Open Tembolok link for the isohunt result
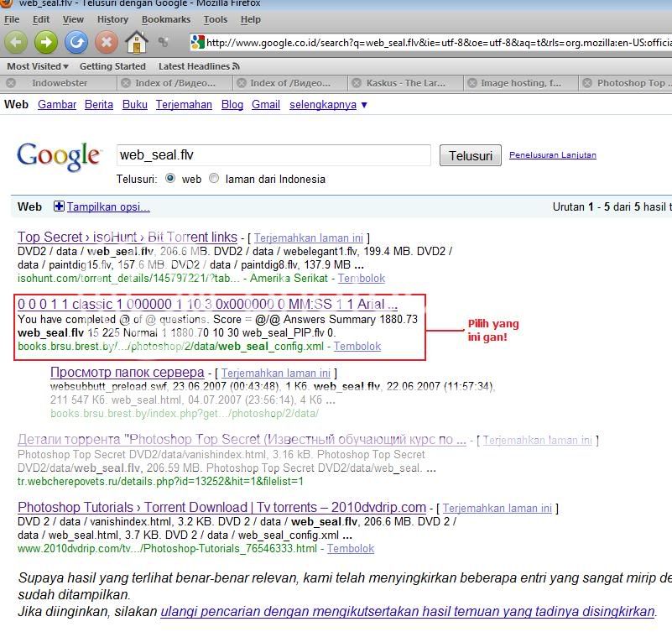672x632 pixels. (362, 279)
